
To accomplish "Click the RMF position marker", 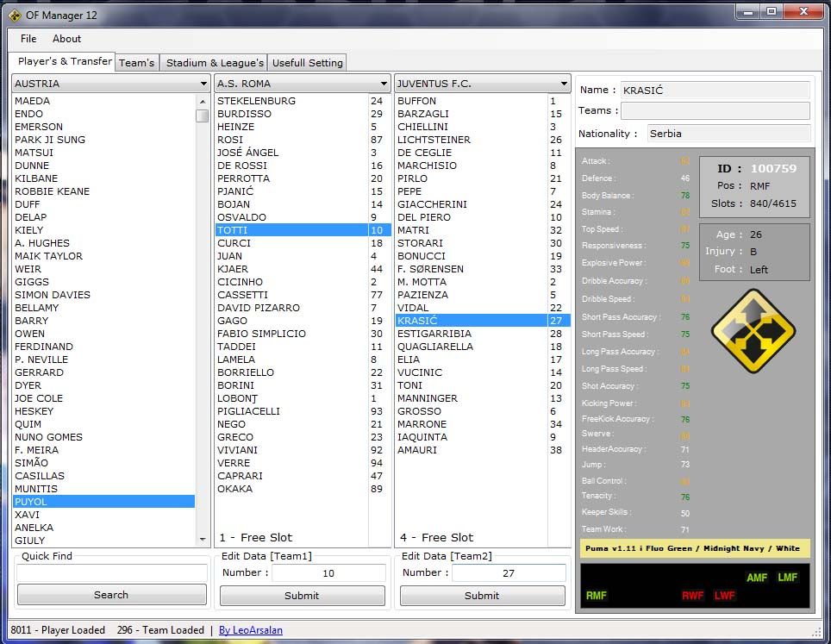I will click(597, 596).
